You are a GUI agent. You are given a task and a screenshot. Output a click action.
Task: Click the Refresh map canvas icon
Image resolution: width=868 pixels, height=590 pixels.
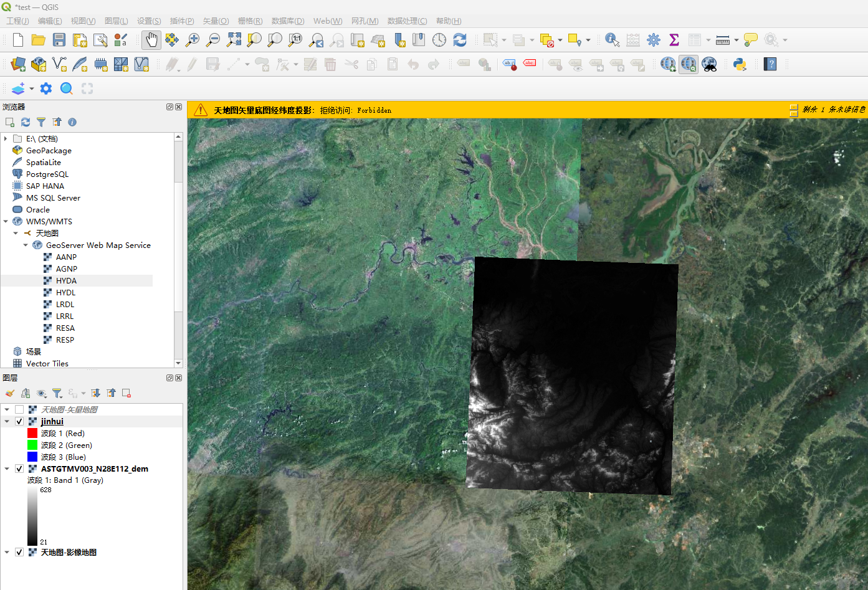coord(460,40)
